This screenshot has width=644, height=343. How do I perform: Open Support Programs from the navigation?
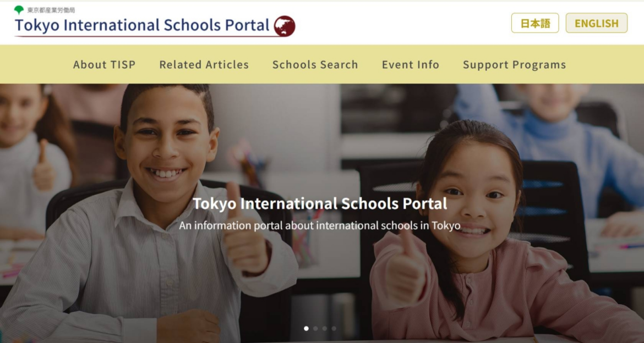click(514, 64)
